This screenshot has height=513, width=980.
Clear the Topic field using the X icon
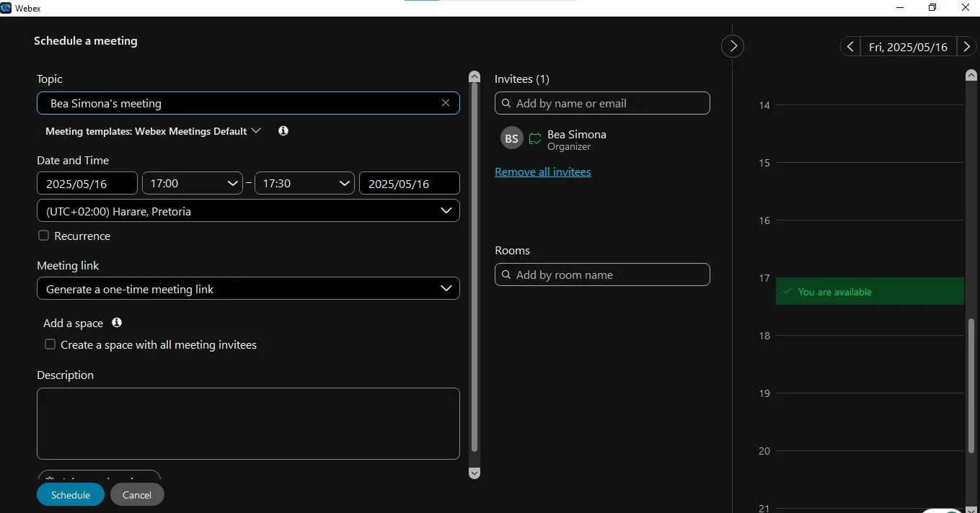tap(445, 103)
